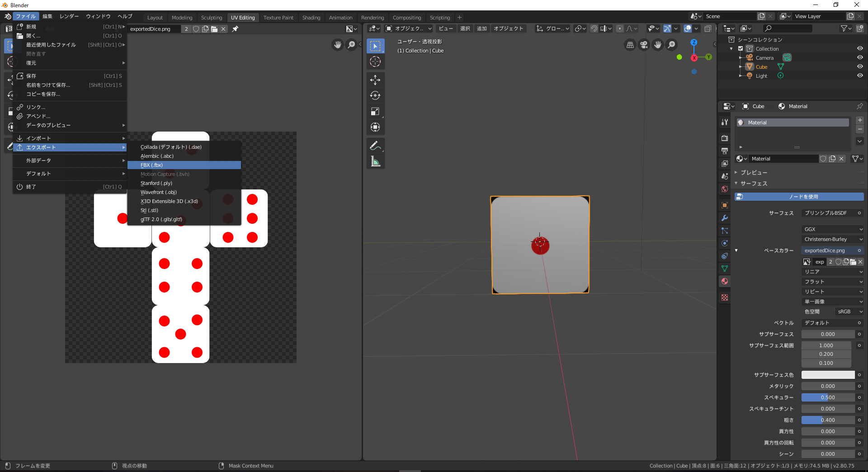The image size is (868, 472).
Task: Open the exportedDice.png image file browser
Action: (x=853, y=262)
